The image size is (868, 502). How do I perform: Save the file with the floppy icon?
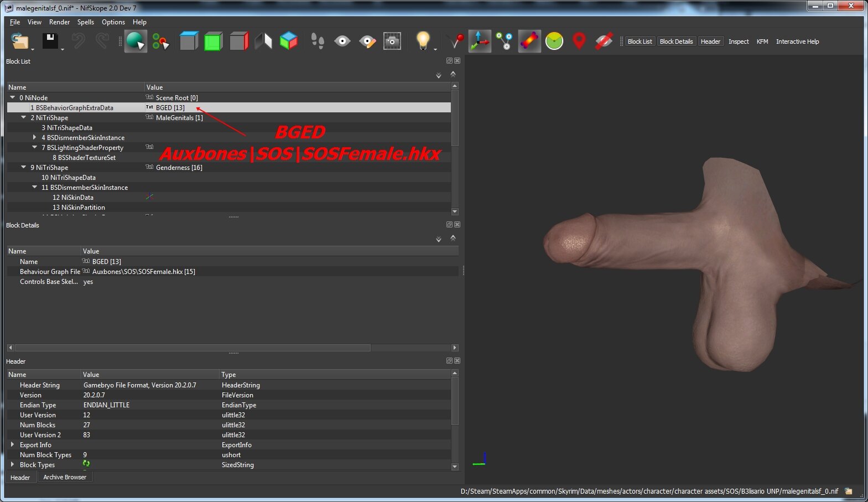[x=50, y=42]
